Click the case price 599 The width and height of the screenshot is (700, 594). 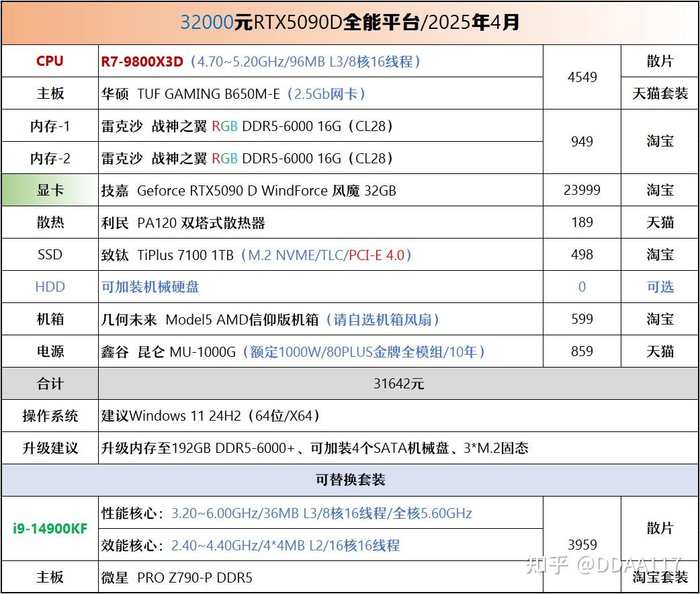[x=582, y=319]
